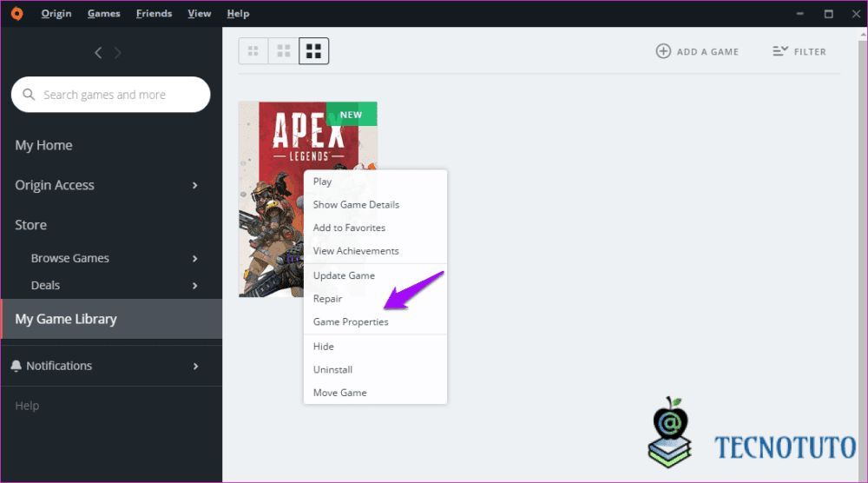This screenshot has height=483, width=868.
Task: Open the Store section
Action: click(x=31, y=225)
